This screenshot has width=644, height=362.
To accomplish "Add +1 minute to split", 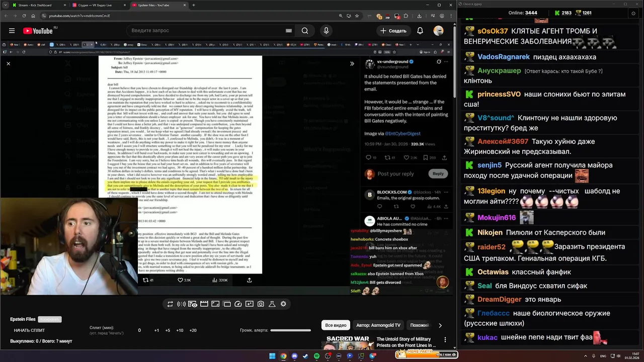I will [x=156, y=330].
